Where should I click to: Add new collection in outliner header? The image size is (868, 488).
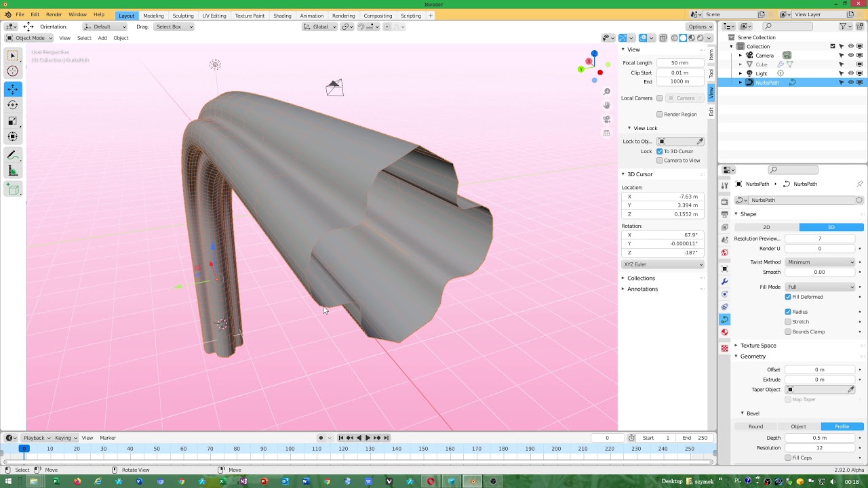[860, 26]
